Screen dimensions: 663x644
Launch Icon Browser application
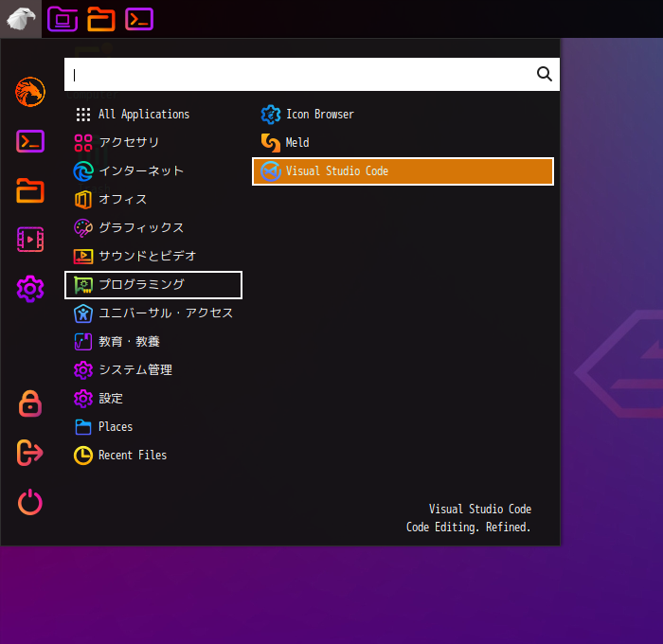[403, 115]
